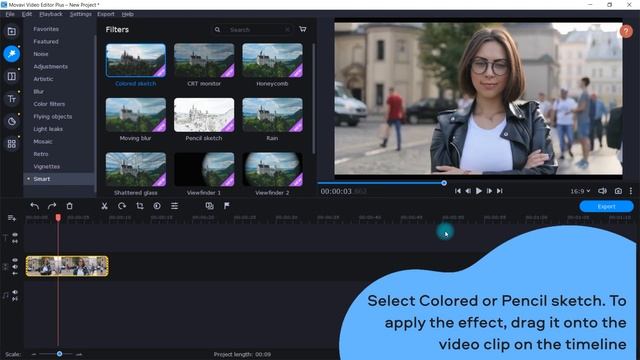Open the Export menu

pyautogui.click(x=106, y=14)
